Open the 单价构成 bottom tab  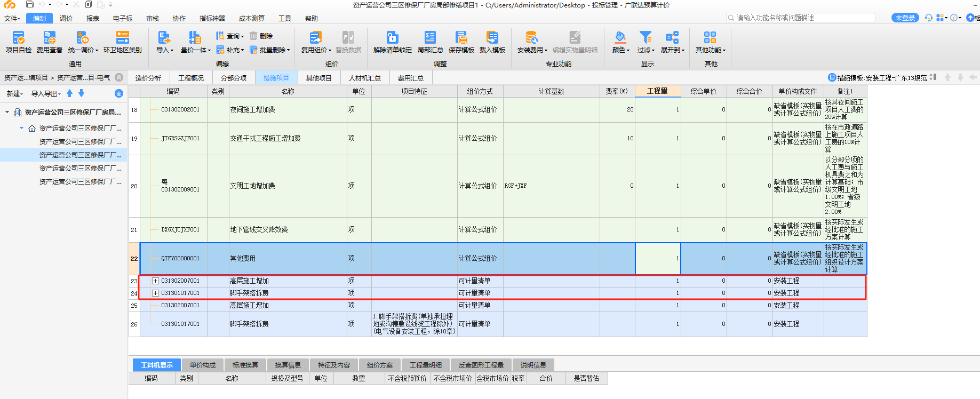point(203,365)
